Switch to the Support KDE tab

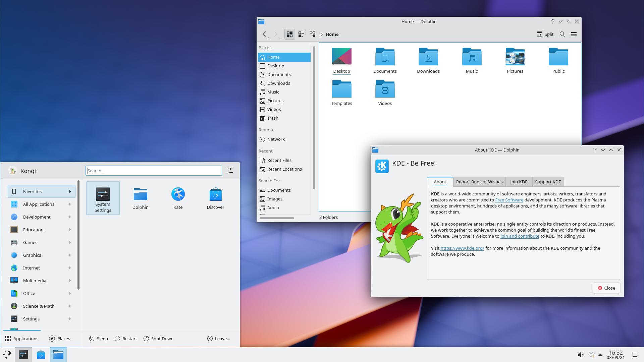coord(548,182)
